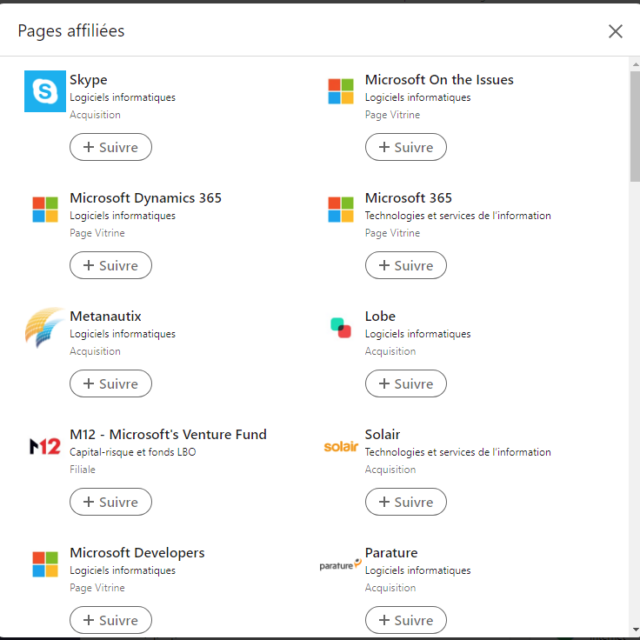Follow the Parature page

pos(406,620)
